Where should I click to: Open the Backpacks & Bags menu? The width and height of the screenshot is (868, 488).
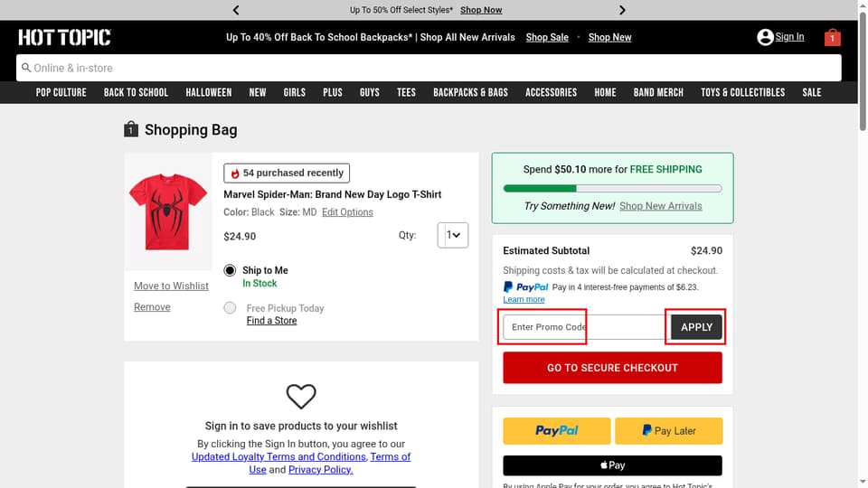click(x=470, y=92)
